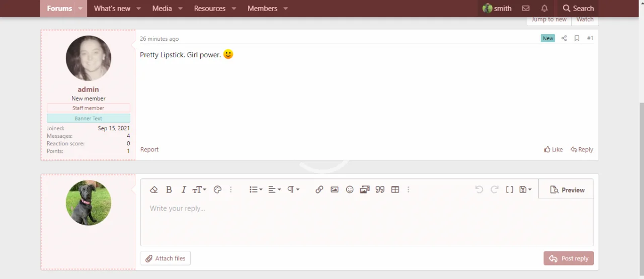Click the Attach files button
Viewport: 644px width, 279px height.
tap(166, 258)
